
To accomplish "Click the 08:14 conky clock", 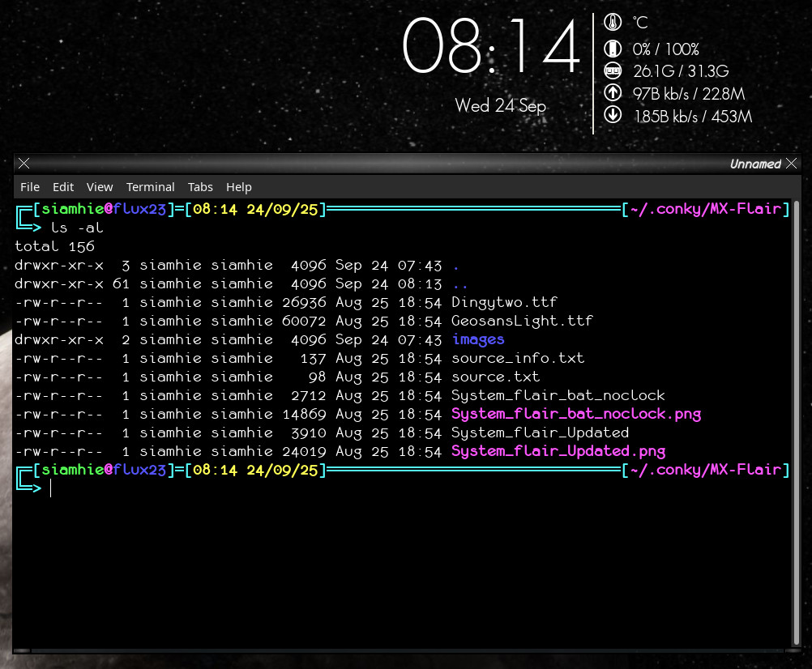I will point(491,45).
